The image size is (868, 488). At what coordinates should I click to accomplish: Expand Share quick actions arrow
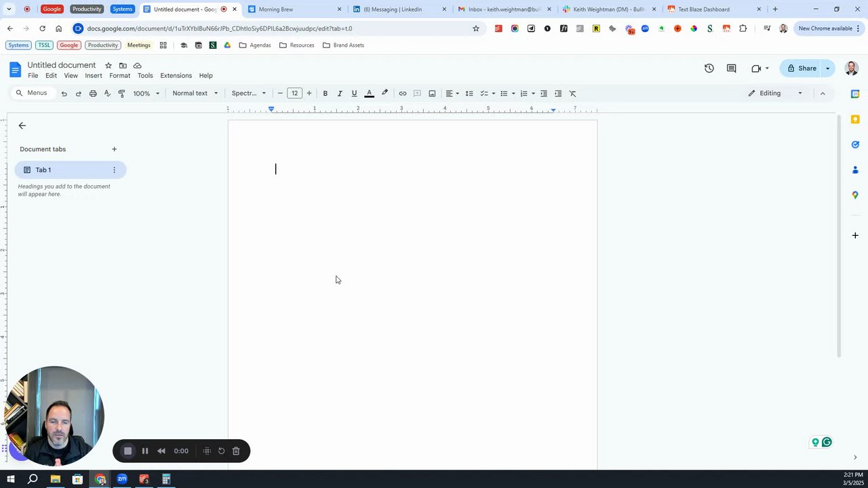pyautogui.click(x=827, y=68)
